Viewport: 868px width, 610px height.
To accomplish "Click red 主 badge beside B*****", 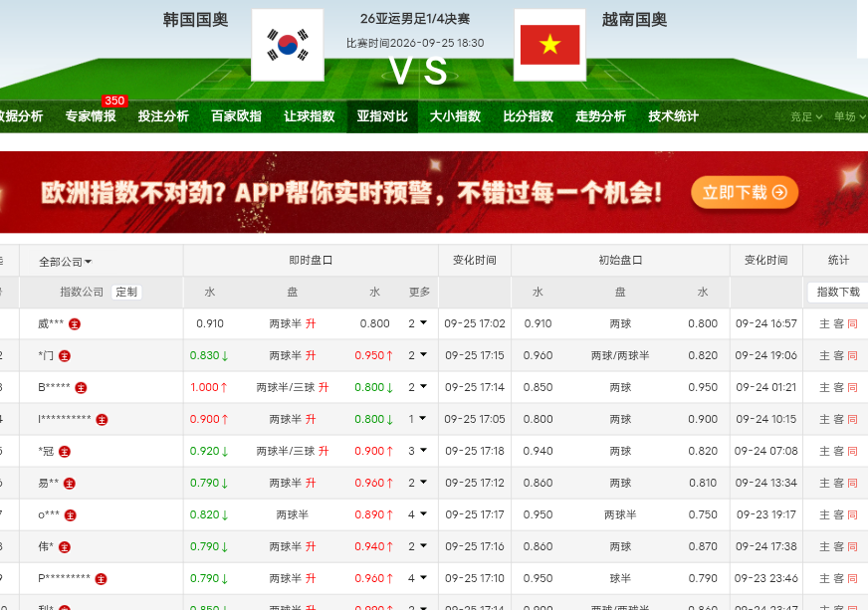I will pos(81,388).
